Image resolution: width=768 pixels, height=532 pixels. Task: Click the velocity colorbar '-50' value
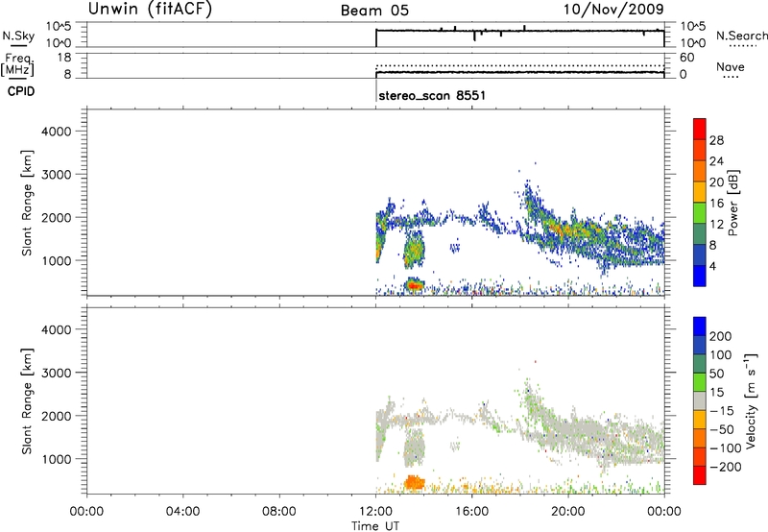(x=722, y=429)
